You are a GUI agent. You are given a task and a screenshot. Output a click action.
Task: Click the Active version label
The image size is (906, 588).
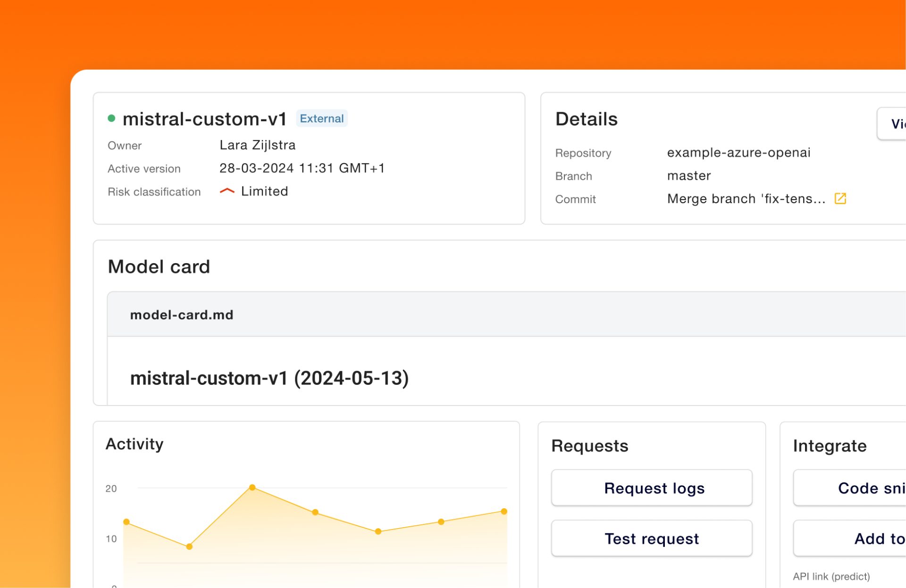[x=144, y=168]
